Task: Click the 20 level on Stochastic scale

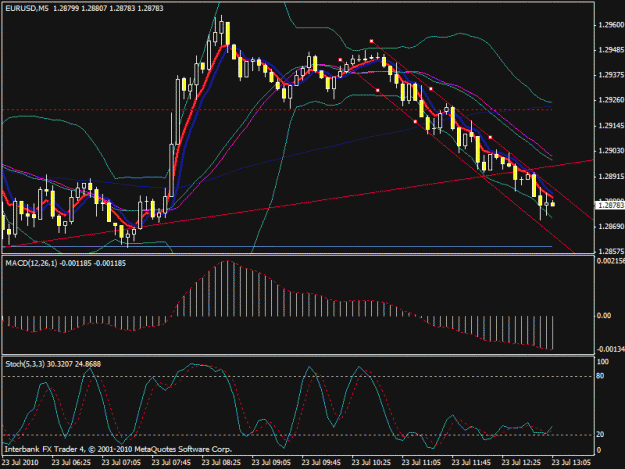Action: click(600, 434)
